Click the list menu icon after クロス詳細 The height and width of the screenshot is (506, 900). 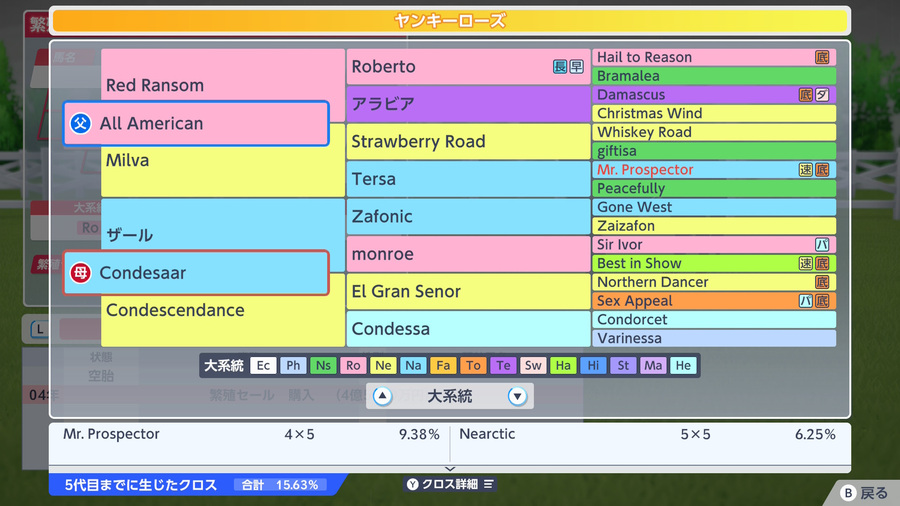[488, 484]
